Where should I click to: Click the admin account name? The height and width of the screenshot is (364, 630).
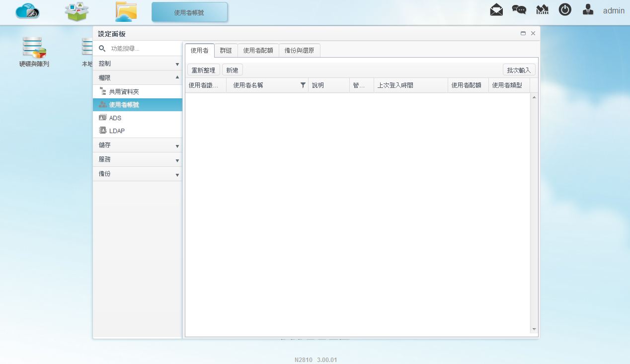point(614,10)
